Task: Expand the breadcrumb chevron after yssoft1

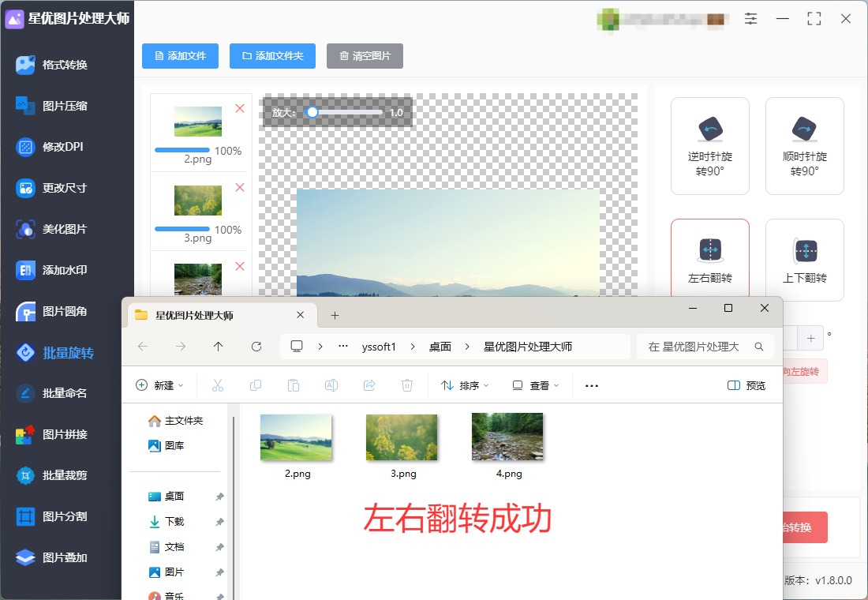Action: [x=413, y=347]
